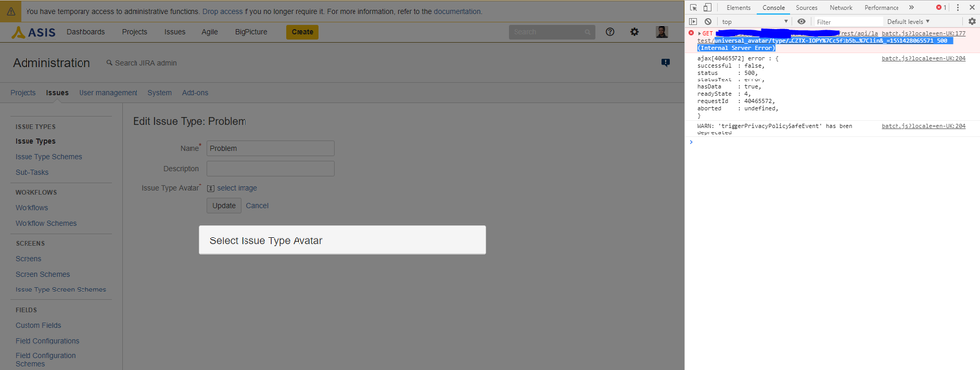Click the DevTools inspect element icon
The image size is (980, 370).
[693, 8]
